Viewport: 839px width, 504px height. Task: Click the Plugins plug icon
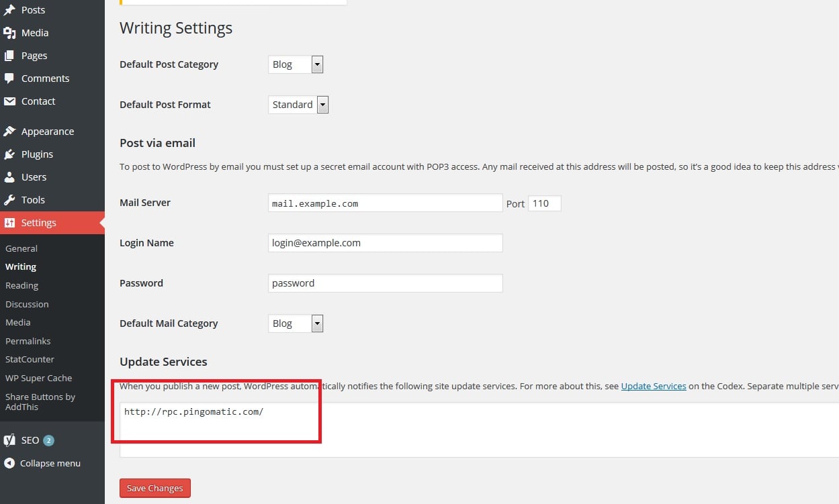9,154
